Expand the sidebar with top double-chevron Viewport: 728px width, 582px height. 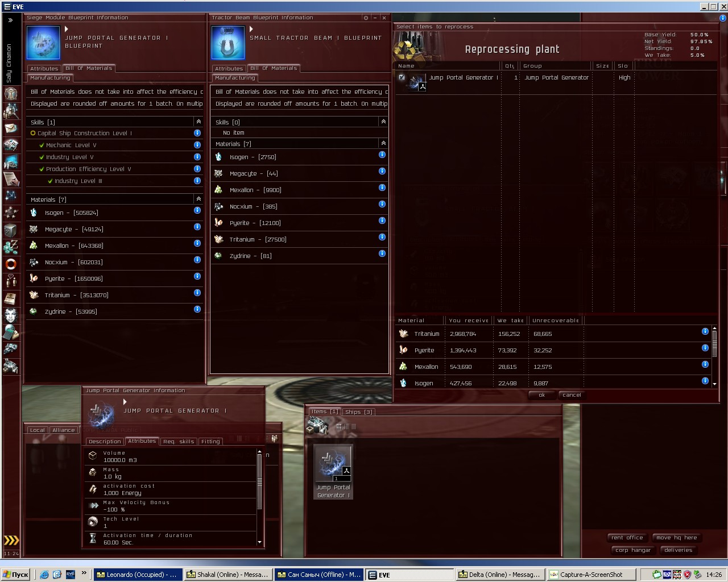coord(10,20)
